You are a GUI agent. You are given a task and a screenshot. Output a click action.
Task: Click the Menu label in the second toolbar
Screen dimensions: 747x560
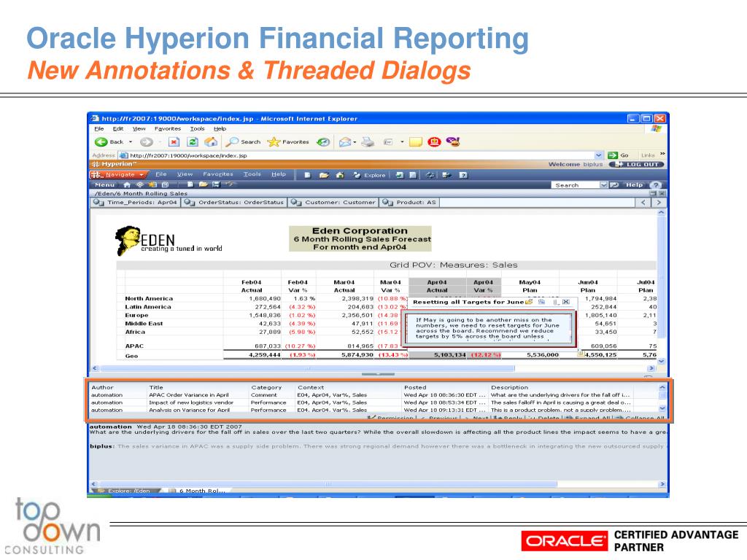point(105,184)
